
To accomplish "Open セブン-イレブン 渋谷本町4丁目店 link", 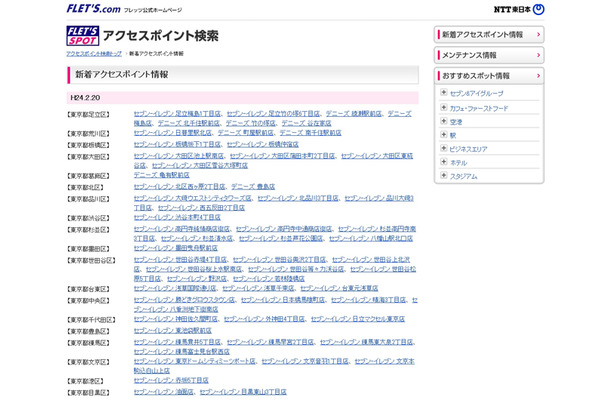I will pos(177,218).
